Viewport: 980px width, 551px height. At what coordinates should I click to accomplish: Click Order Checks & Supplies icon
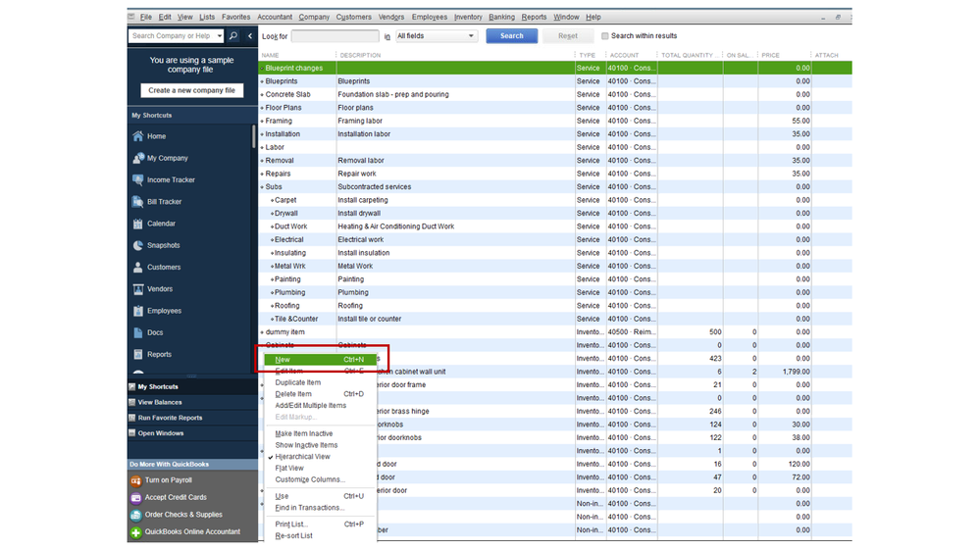coord(135,516)
